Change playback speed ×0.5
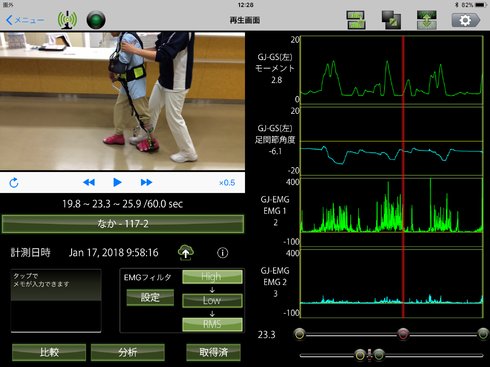This screenshot has height=367, width=490. [x=227, y=183]
